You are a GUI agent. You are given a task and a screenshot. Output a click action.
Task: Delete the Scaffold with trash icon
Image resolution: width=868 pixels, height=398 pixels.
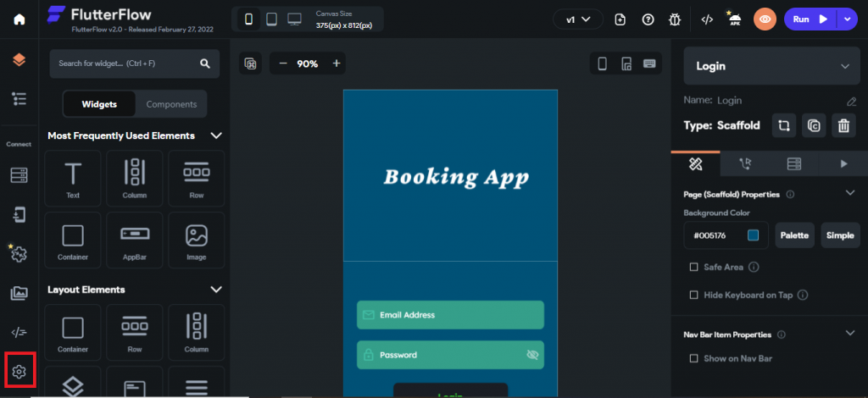(x=843, y=125)
